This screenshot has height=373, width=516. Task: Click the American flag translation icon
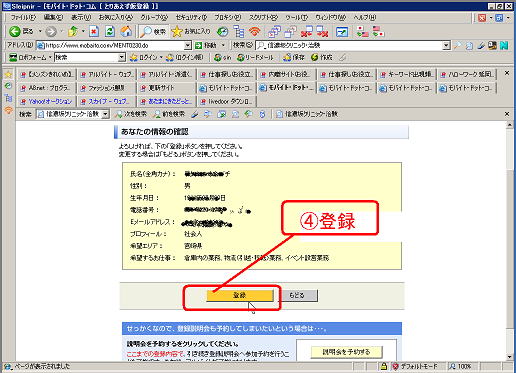(x=378, y=32)
